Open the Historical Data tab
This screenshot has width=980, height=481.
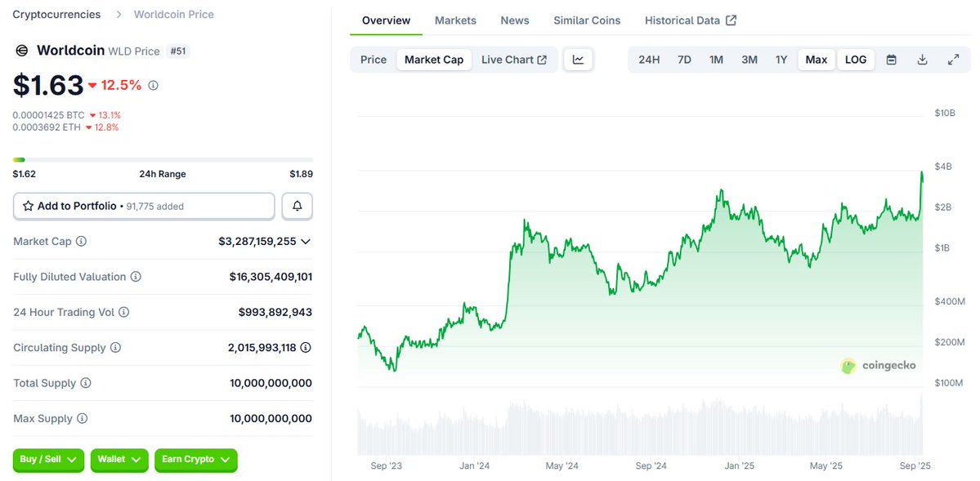[x=691, y=20]
